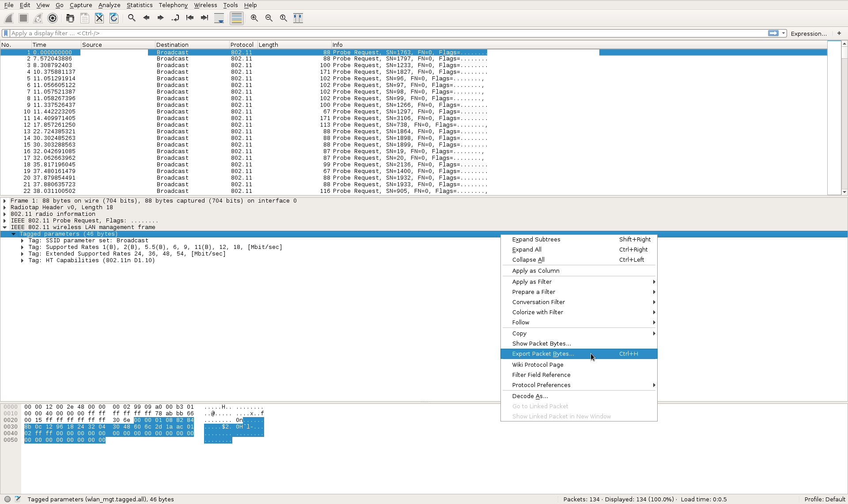Expand the SSID parameter set tag

pyautogui.click(x=22, y=241)
